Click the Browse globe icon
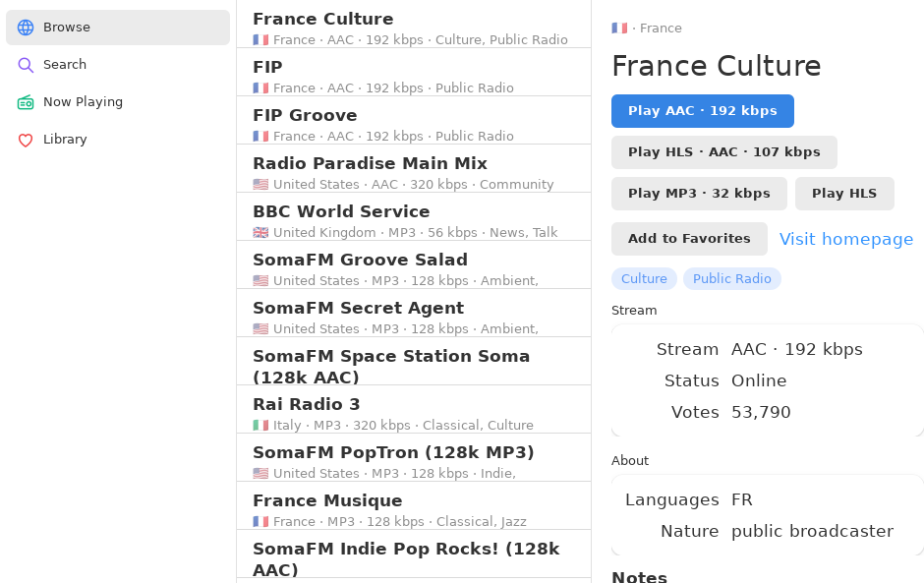This screenshot has height=583, width=924. [26, 28]
